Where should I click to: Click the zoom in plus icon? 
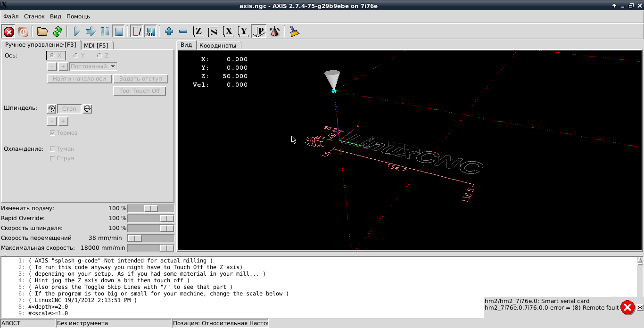click(169, 32)
